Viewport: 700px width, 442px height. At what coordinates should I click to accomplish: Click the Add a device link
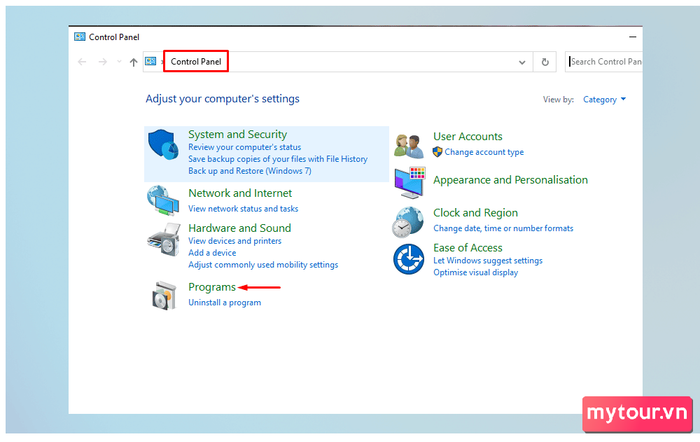212,253
